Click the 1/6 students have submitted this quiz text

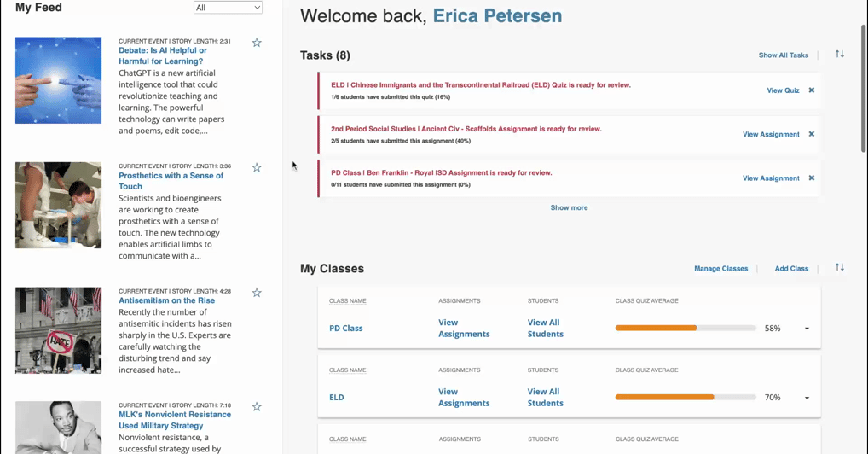391,97
